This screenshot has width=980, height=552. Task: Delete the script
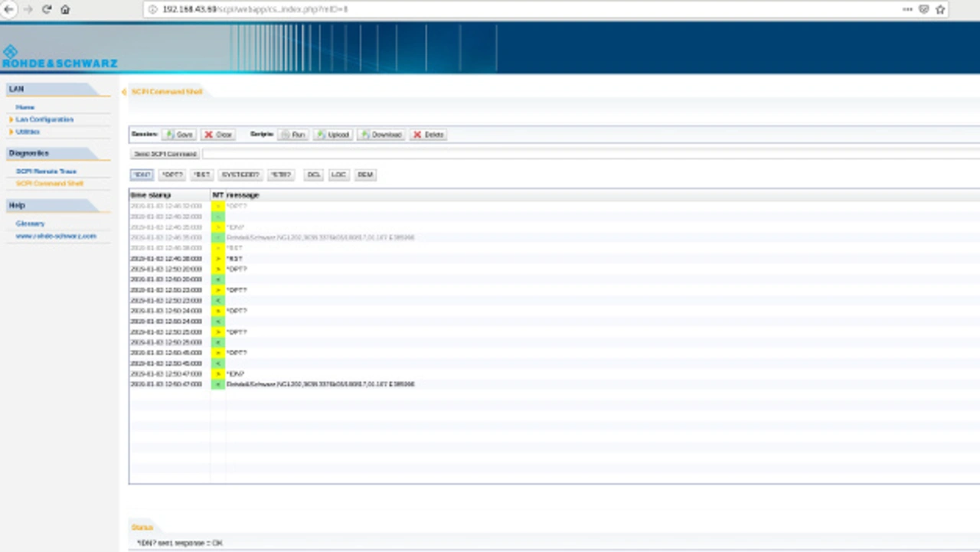pos(428,135)
